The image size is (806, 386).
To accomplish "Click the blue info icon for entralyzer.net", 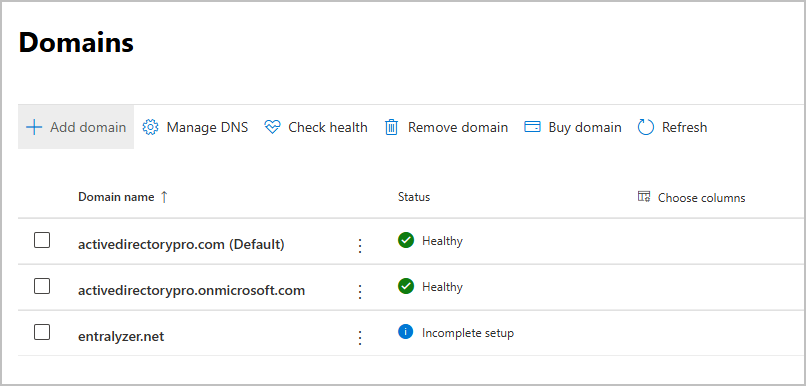I will click(x=406, y=333).
